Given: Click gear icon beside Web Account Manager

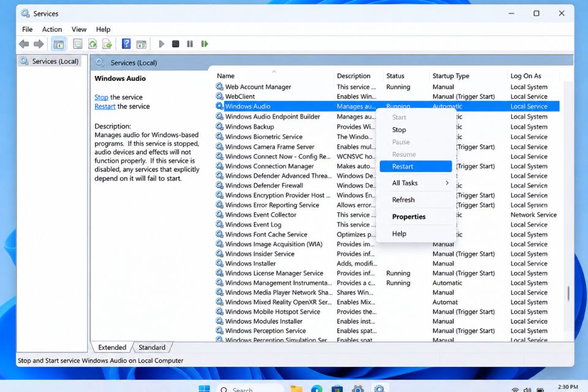Looking at the screenshot, I should (x=219, y=86).
